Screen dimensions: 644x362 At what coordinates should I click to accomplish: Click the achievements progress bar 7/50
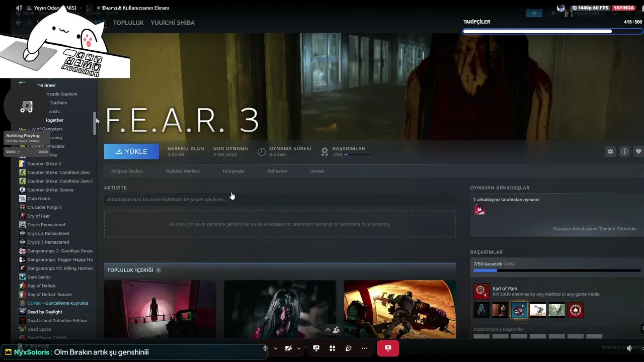[556, 270]
